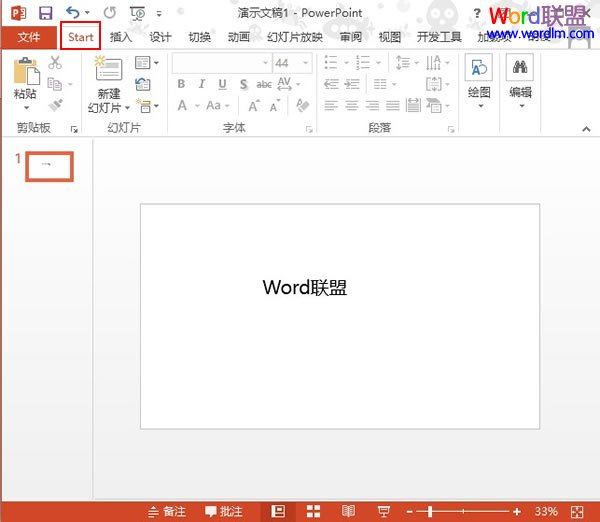Image resolution: width=600 pixels, height=522 pixels.
Task: Switch to Slide Show (幻灯片放映) tab
Action: (295, 37)
